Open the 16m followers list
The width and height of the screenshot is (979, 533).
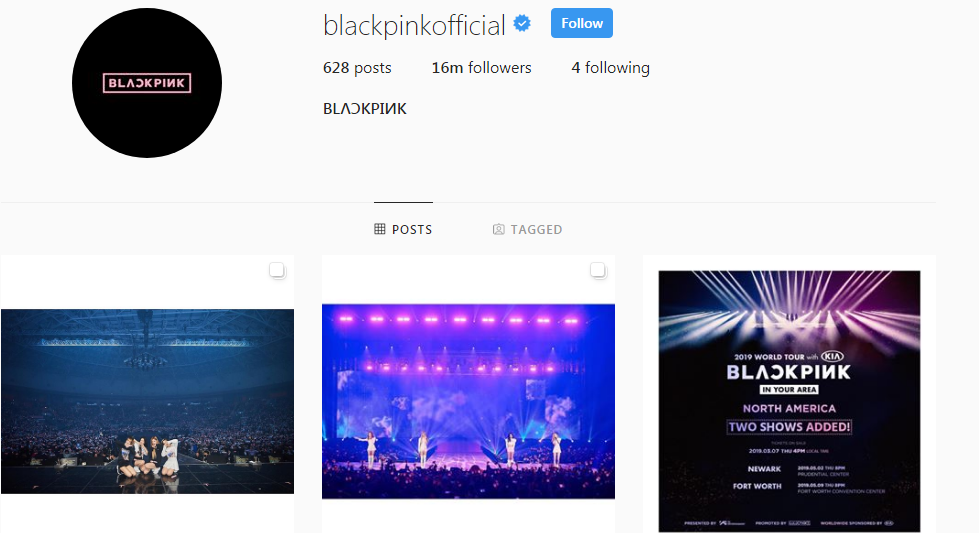tap(481, 67)
